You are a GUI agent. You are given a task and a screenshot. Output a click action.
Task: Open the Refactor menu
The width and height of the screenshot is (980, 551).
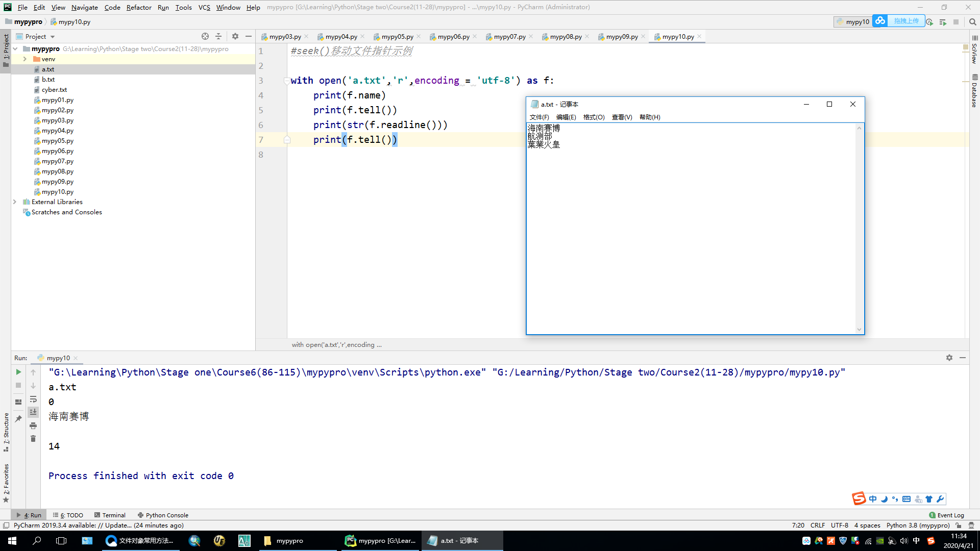pyautogui.click(x=139, y=7)
